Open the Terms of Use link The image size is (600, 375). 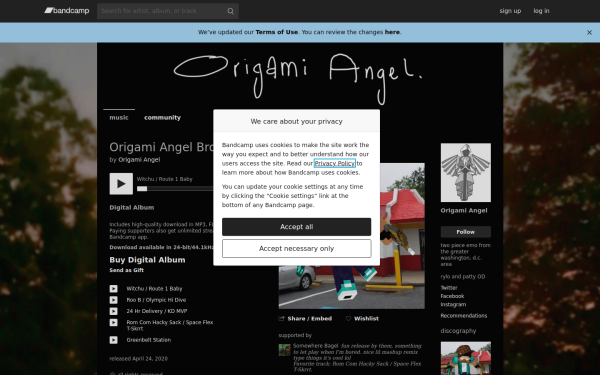click(277, 32)
